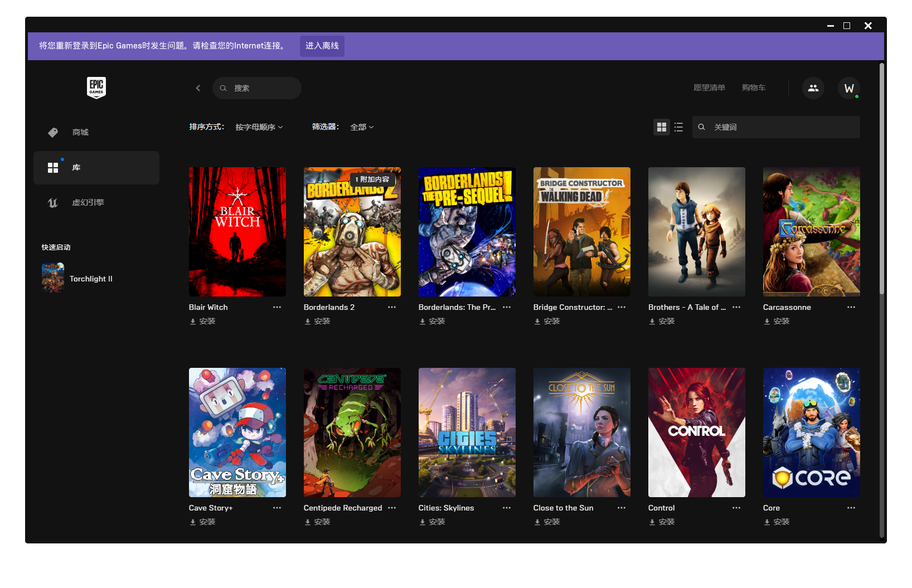Image resolution: width=912 pixels, height=588 pixels.
Task: Open the friends list icon
Action: point(813,88)
